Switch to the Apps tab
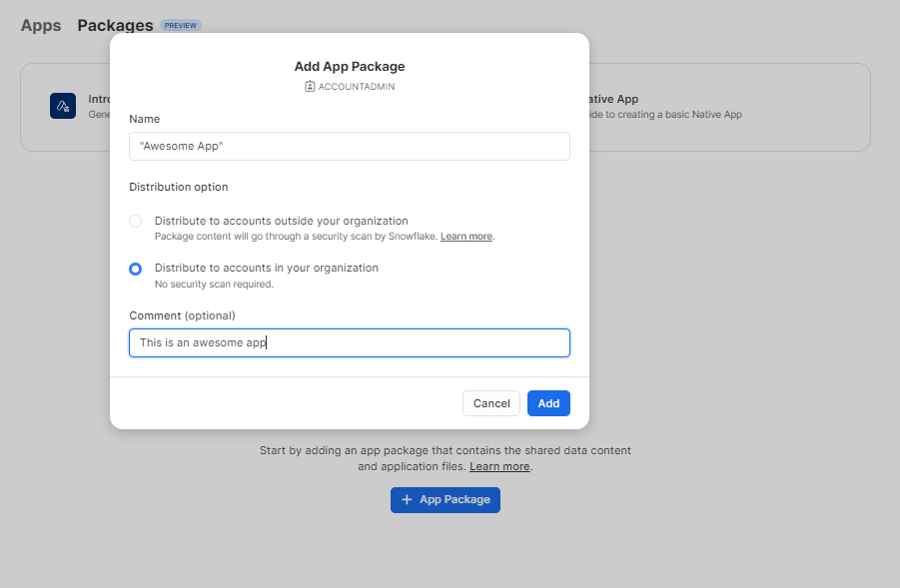This screenshot has width=900, height=588. [40, 25]
